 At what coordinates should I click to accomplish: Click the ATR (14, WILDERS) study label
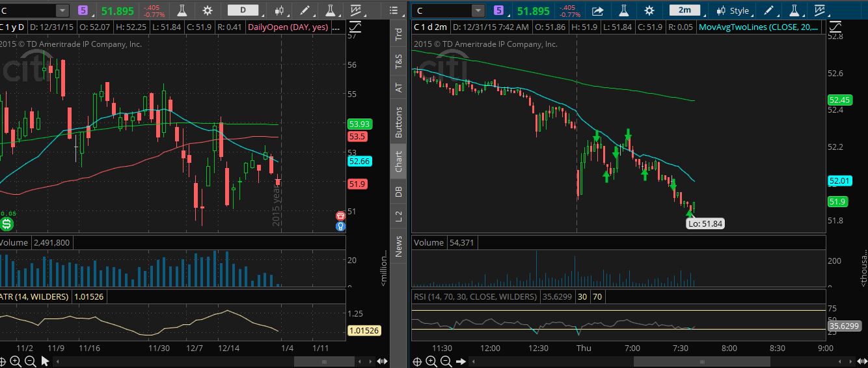(x=34, y=296)
